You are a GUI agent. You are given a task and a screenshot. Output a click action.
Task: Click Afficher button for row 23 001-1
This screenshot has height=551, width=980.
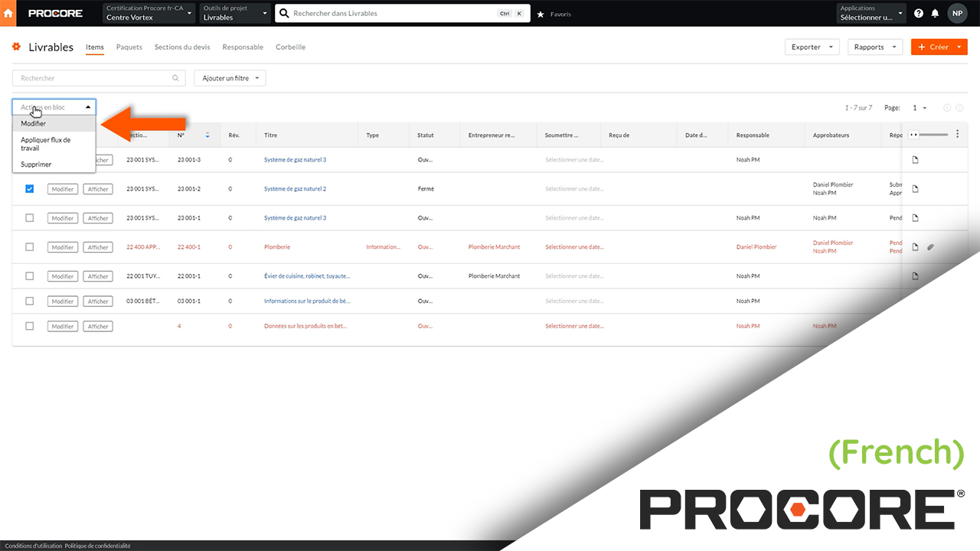pos(98,218)
